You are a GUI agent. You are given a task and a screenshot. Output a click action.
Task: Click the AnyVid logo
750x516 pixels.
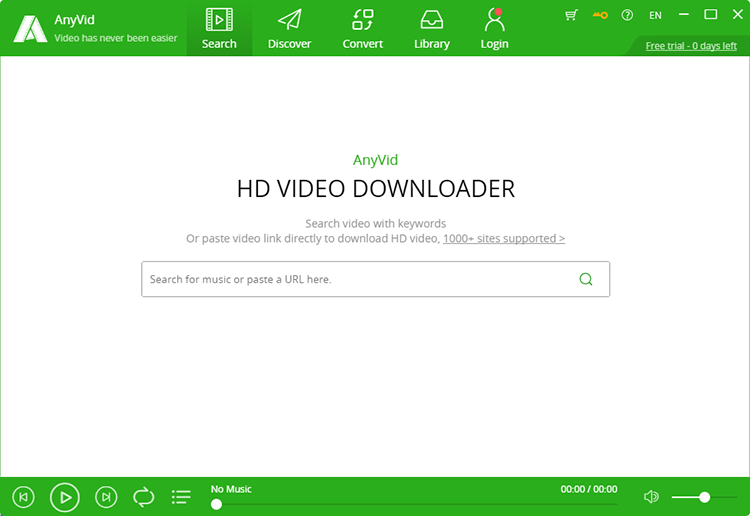coord(30,29)
